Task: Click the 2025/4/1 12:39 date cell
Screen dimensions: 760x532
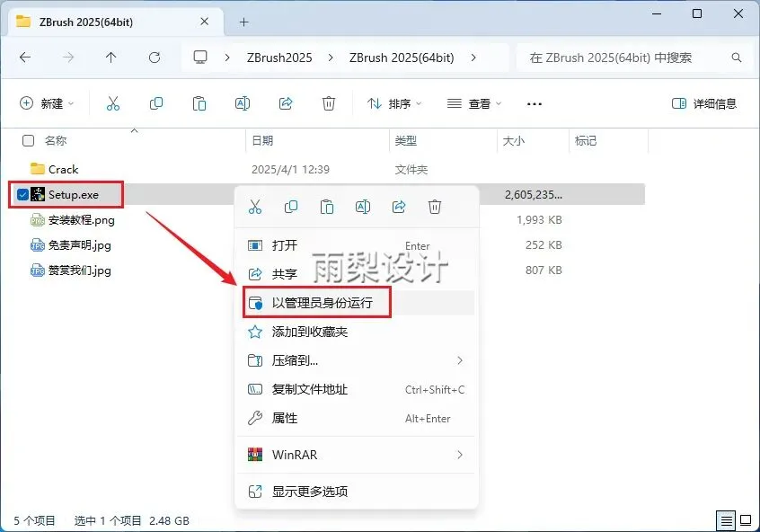Action: [x=290, y=169]
